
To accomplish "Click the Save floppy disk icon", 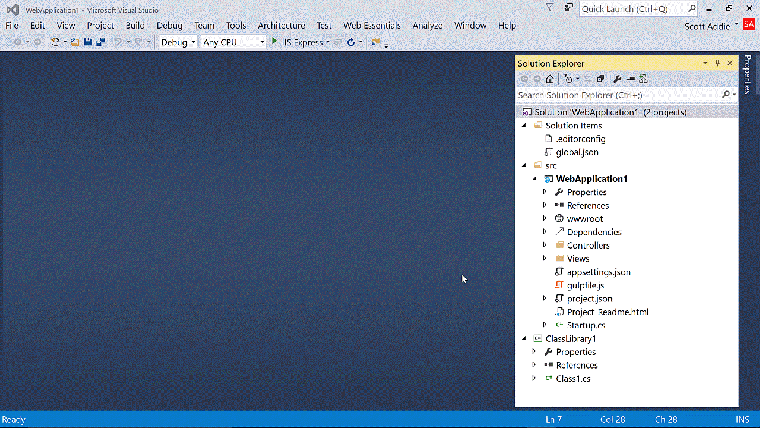I will coord(88,43).
